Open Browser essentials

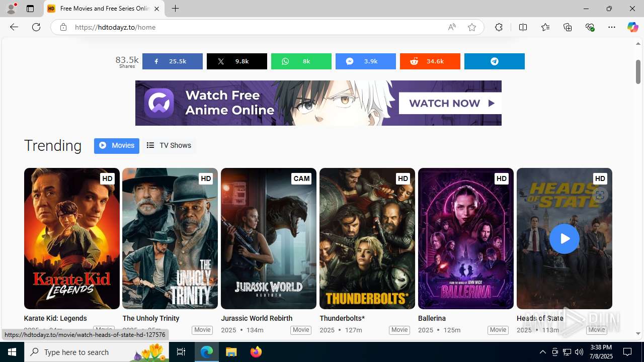coord(590,27)
